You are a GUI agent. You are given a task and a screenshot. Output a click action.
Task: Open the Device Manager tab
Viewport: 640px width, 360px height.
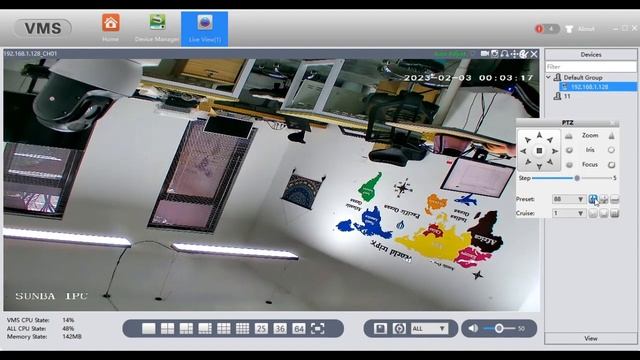pos(157,28)
